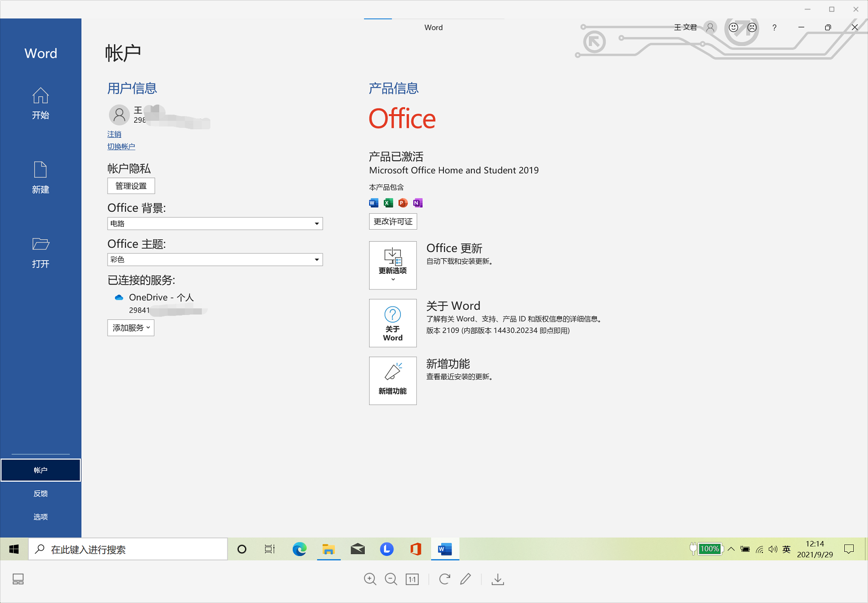Screen dimensions: 868x603
Task: Reset to 1:1 actual size view
Action: click(x=412, y=579)
